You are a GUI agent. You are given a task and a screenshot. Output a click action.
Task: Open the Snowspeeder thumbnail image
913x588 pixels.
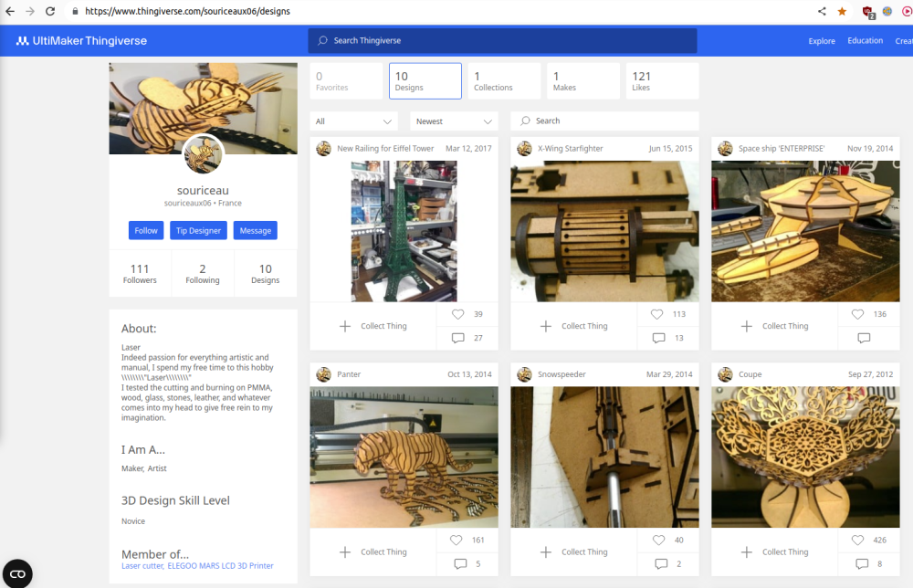604,457
